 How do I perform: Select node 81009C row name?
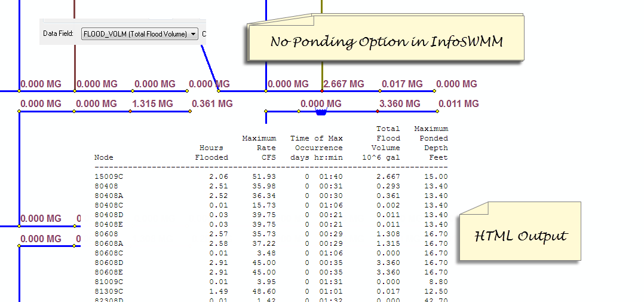[x=109, y=282]
